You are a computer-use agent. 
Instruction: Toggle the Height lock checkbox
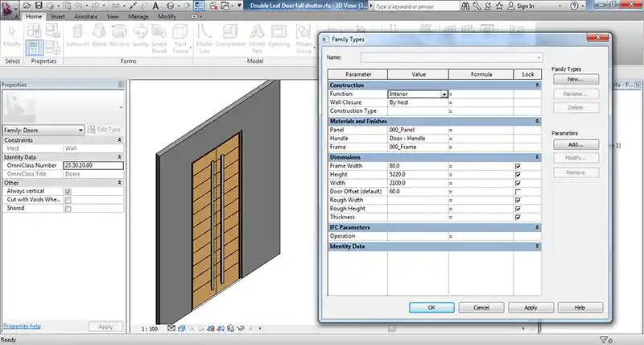[518, 175]
